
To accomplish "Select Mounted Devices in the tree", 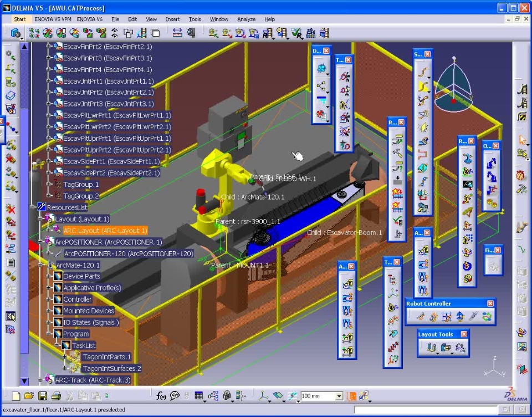I will coord(89,311).
